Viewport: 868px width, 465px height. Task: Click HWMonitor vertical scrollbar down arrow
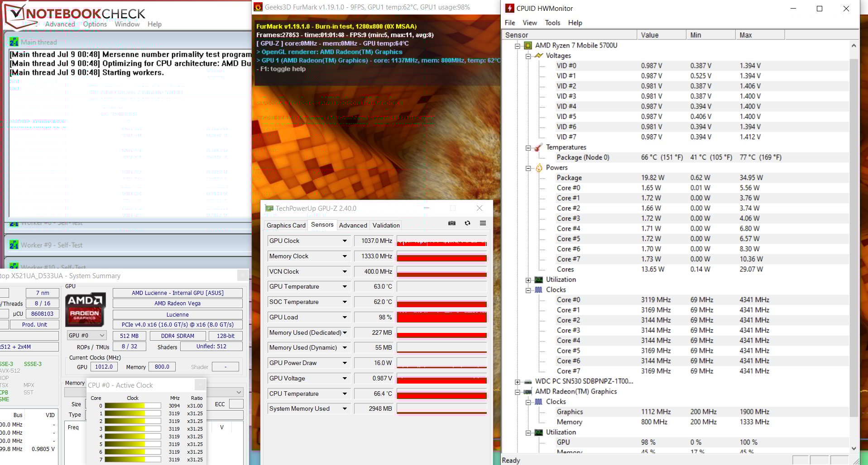coord(854,449)
